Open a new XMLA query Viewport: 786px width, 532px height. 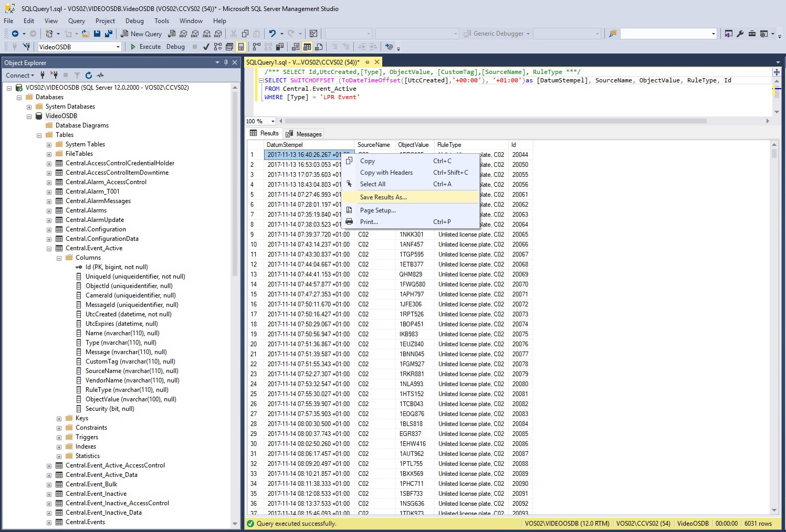coord(206,34)
